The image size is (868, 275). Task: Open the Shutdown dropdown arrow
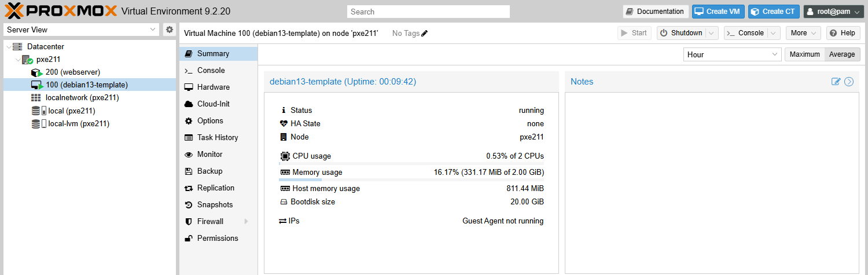712,33
